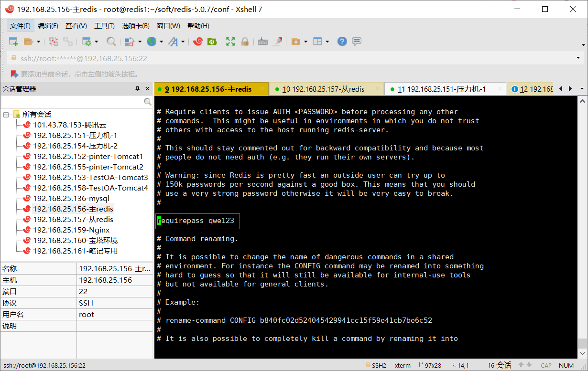Select session 192.168.25.157-从redis in the tree

click(x=73, y=220)
